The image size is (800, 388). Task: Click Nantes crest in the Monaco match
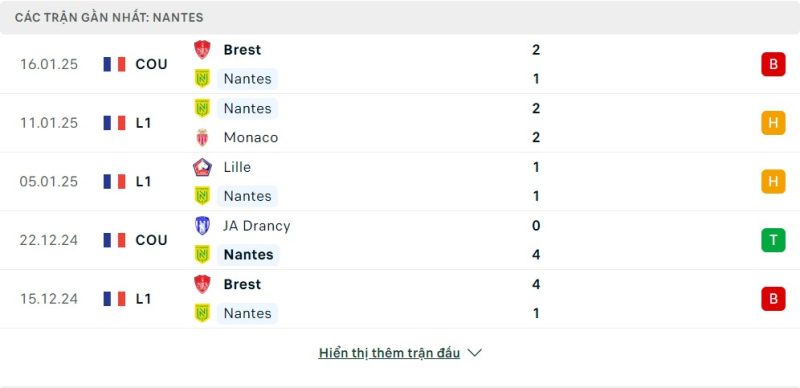click(x=203, y=108)
